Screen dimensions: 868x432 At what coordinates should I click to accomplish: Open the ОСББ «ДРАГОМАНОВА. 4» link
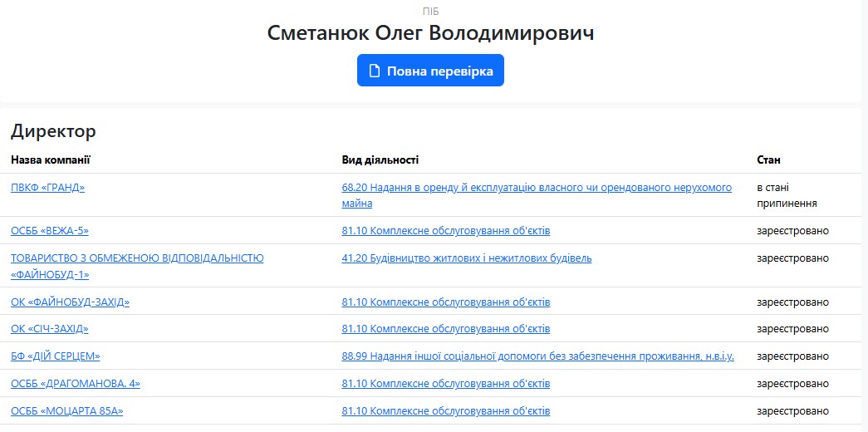[x=76, y=383]
